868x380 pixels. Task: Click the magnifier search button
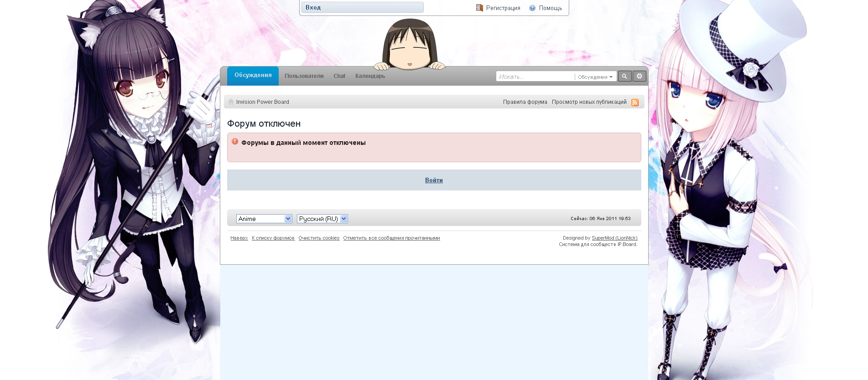point(624,77)
